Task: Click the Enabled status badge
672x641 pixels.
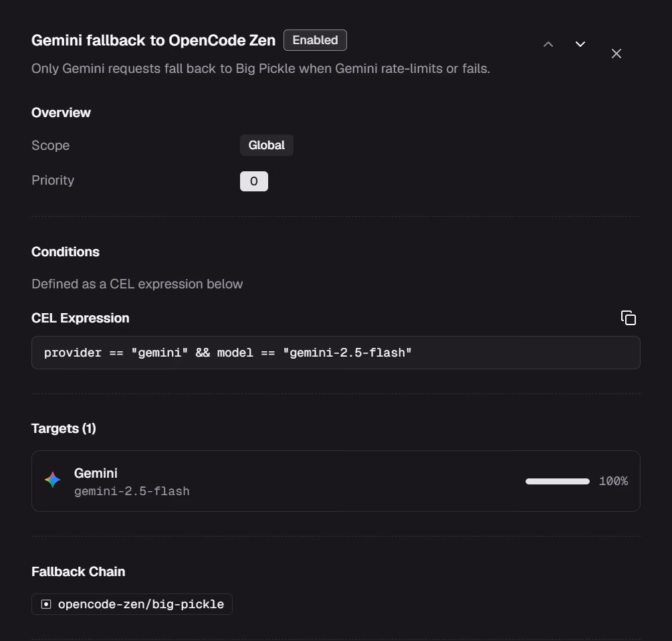Action: (315, 40)
